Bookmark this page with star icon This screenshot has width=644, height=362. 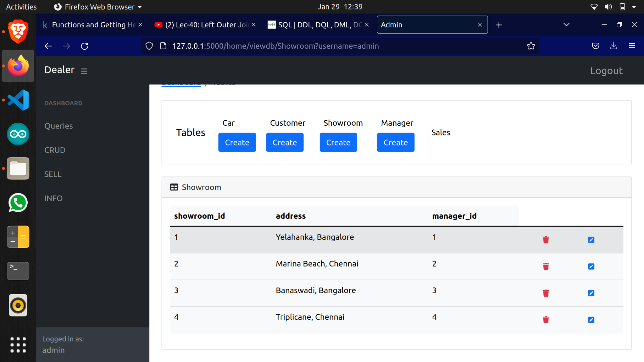[x=531, y=46]
